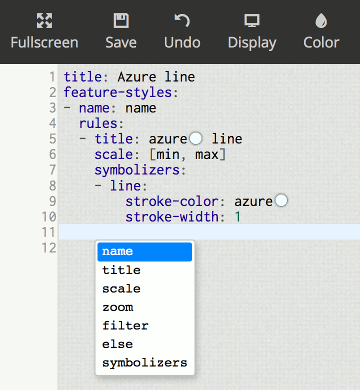Select 'name' in autocomplete list
The height and width of the screenshot is (390, 360).
(145, 252)
